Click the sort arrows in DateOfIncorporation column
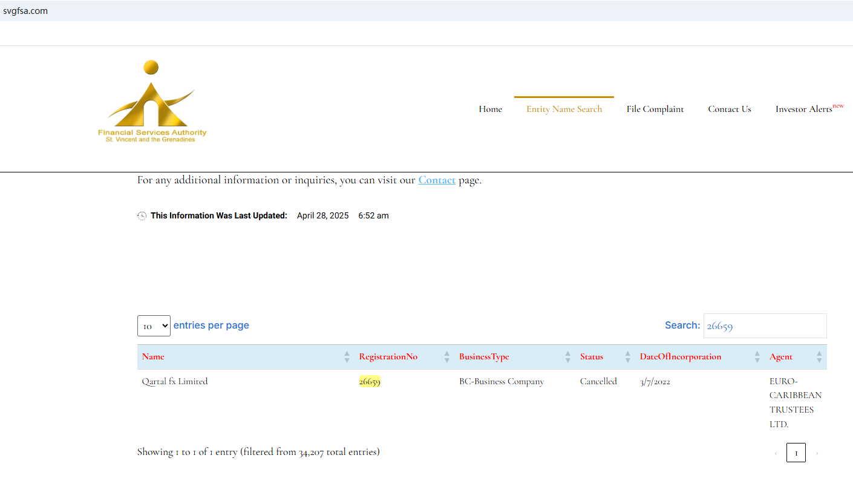Image resolution: width=853 pixels, height=504 pixels. pyautogui.click(x=757, y=357)
